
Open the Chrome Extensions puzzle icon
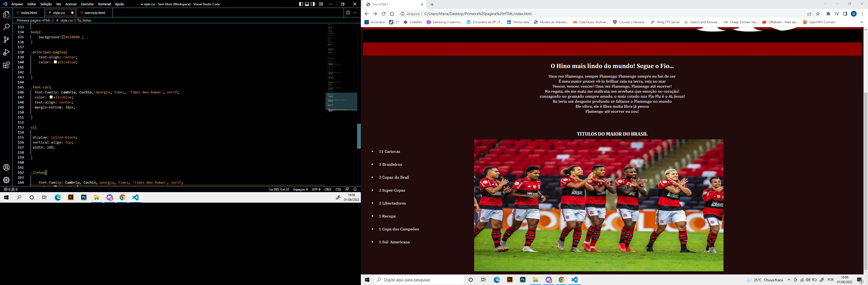tap(828, 14)
